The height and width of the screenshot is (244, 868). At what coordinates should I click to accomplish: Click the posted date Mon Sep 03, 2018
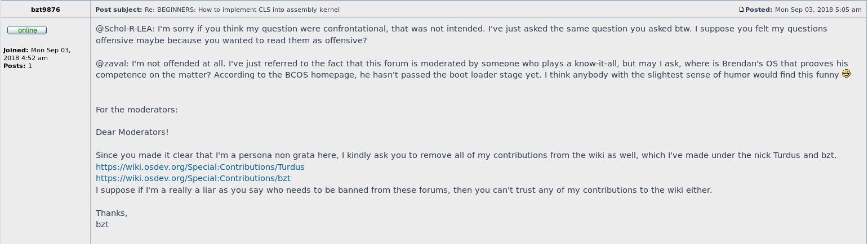point(818,10)
